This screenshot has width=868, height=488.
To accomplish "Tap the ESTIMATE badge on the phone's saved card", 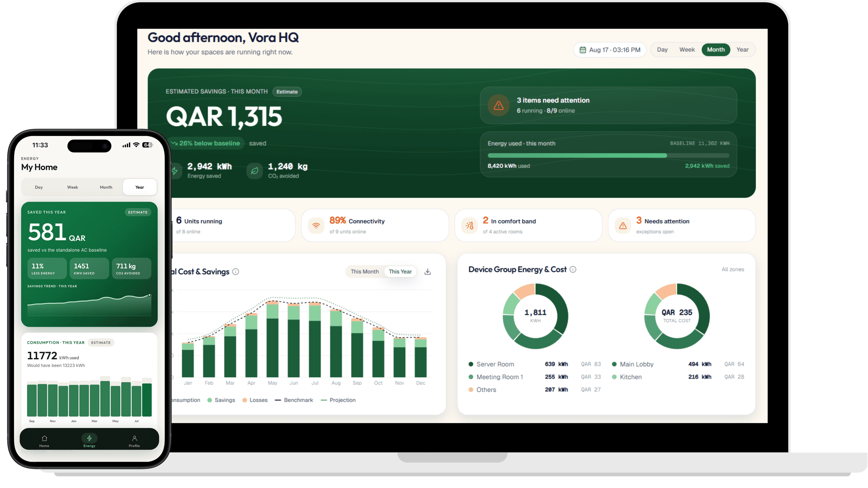I will click(138, 212).
